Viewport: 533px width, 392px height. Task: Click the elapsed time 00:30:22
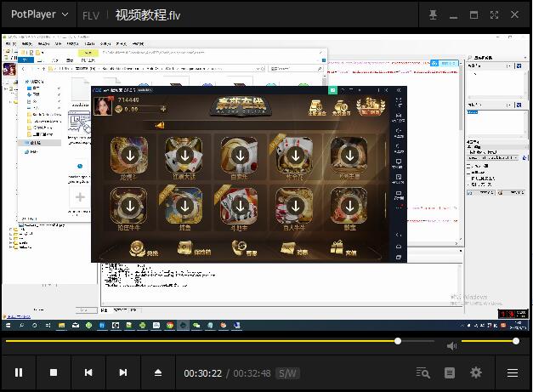(x=202, y=373)
